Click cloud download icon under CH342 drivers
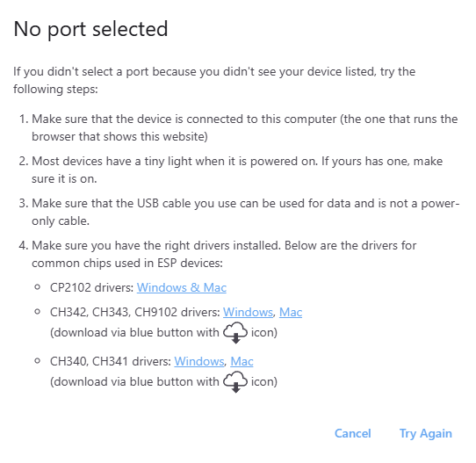This screenshot has width=476, height=463. [235, 332]
